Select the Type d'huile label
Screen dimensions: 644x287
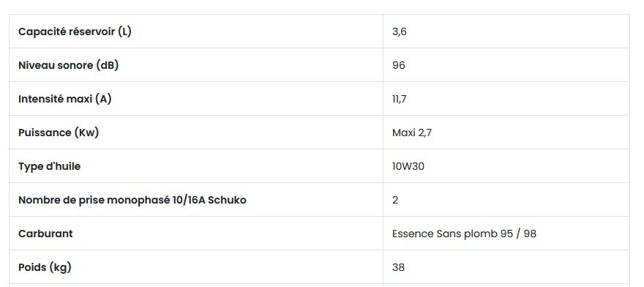[49, 166]
